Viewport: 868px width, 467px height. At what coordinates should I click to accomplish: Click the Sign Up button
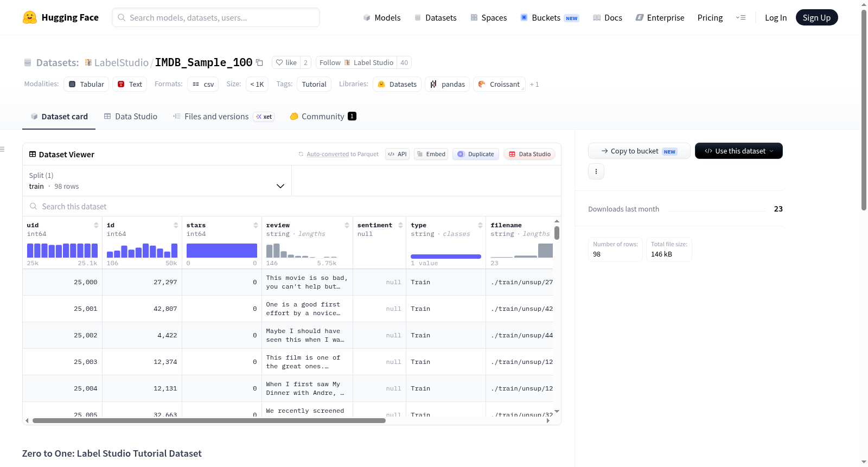[816, 17]
